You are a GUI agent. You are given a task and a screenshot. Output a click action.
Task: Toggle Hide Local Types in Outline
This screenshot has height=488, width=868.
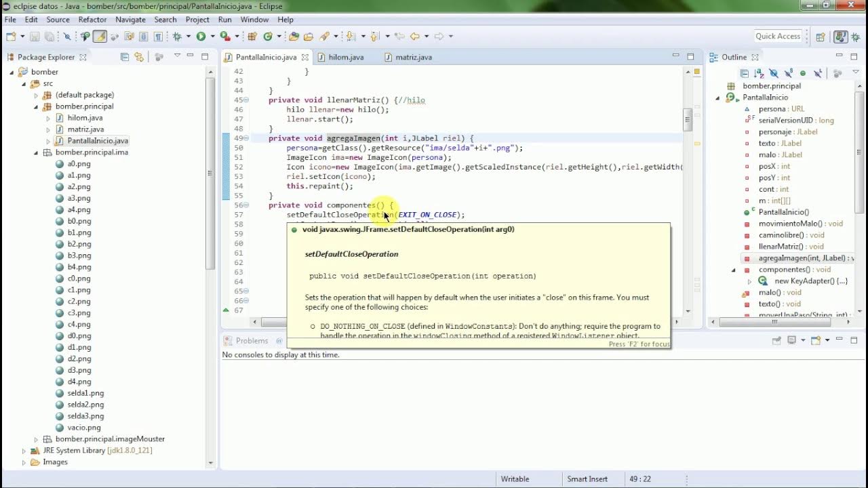tap(818, 73)
